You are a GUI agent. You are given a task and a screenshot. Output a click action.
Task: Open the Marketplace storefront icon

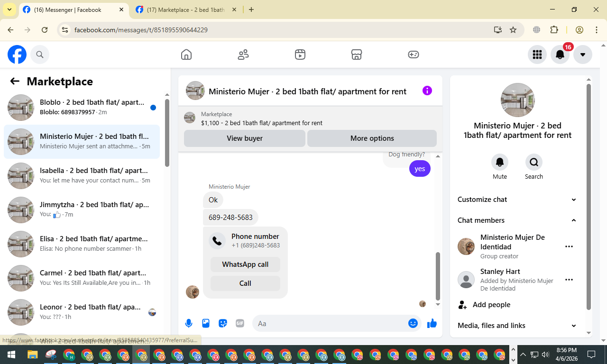357,55
